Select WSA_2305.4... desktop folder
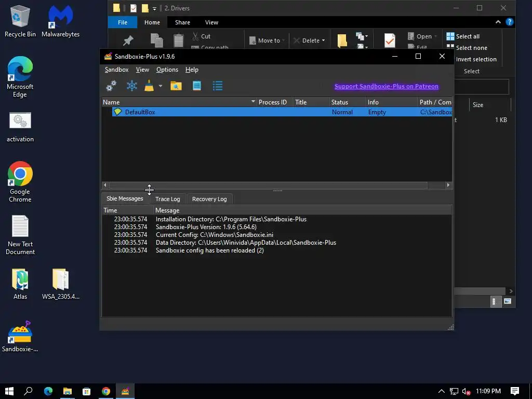The image size is (532, 399). (61, 284)
